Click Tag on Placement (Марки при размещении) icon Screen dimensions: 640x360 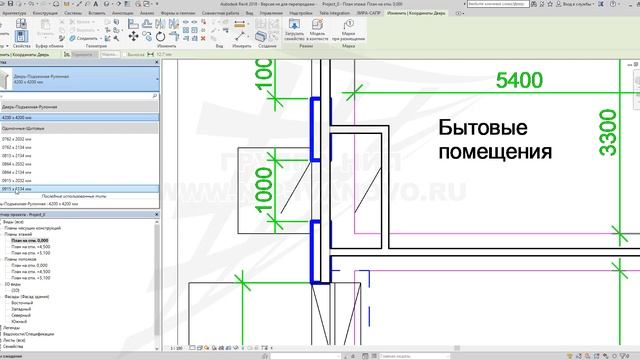[x=348, y=24]
